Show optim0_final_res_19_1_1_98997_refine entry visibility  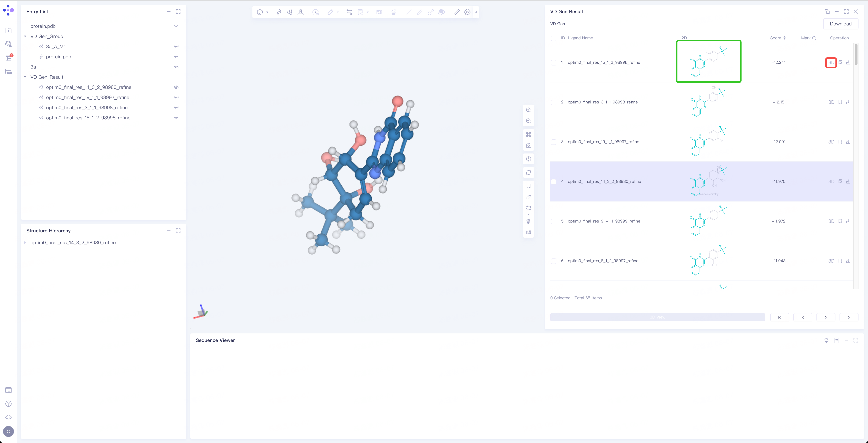click(176, 97)
